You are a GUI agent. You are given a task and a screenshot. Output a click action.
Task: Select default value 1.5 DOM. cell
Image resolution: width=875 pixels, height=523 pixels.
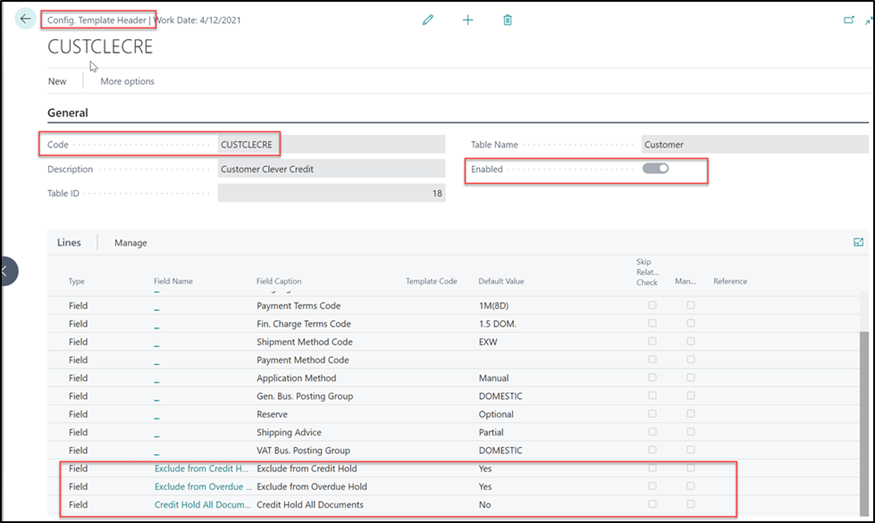coord(497,324)
